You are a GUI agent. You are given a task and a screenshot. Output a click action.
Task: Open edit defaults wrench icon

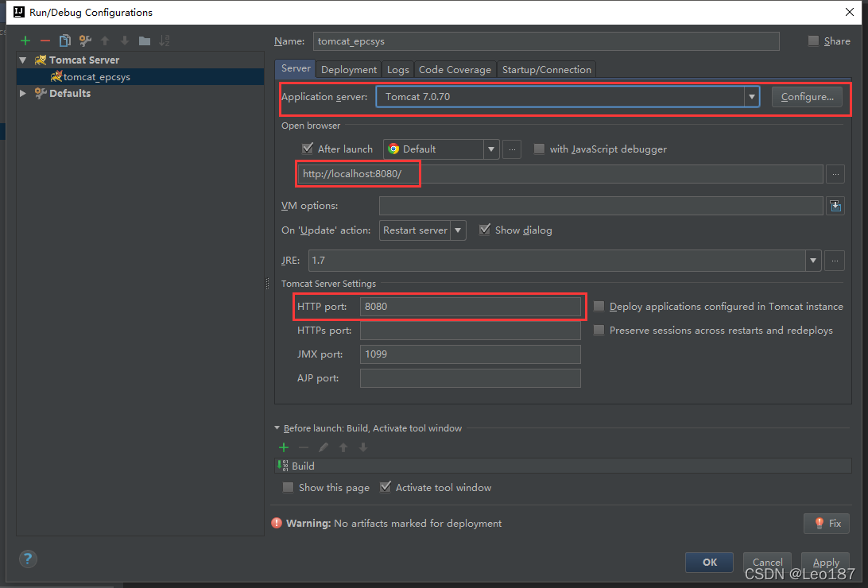[85, 41]
